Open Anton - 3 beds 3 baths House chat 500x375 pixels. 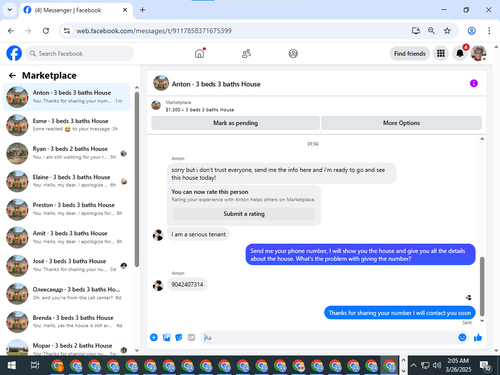67,97
